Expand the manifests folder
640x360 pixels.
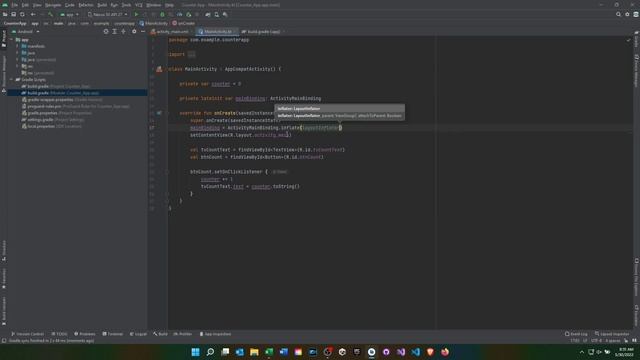pos(17,46)
